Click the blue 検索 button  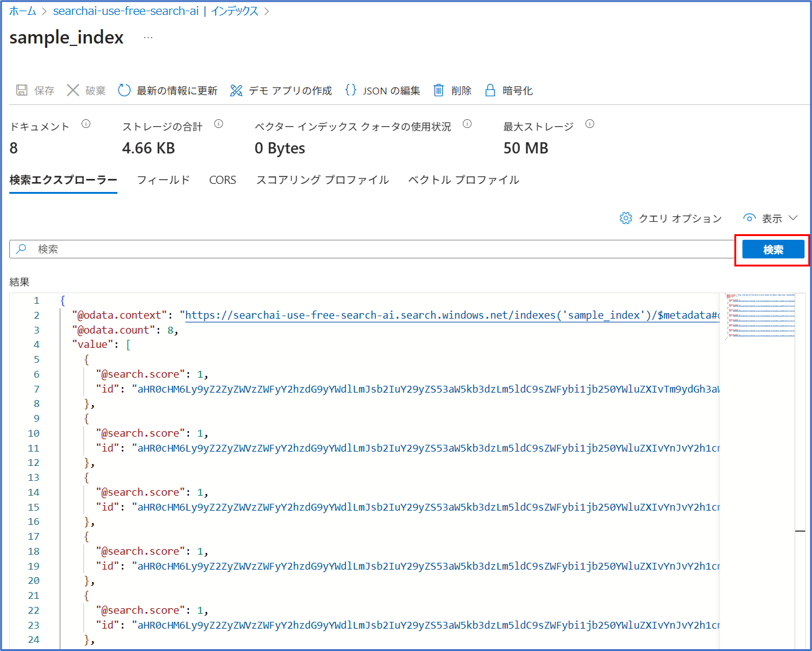pos(773,250)
